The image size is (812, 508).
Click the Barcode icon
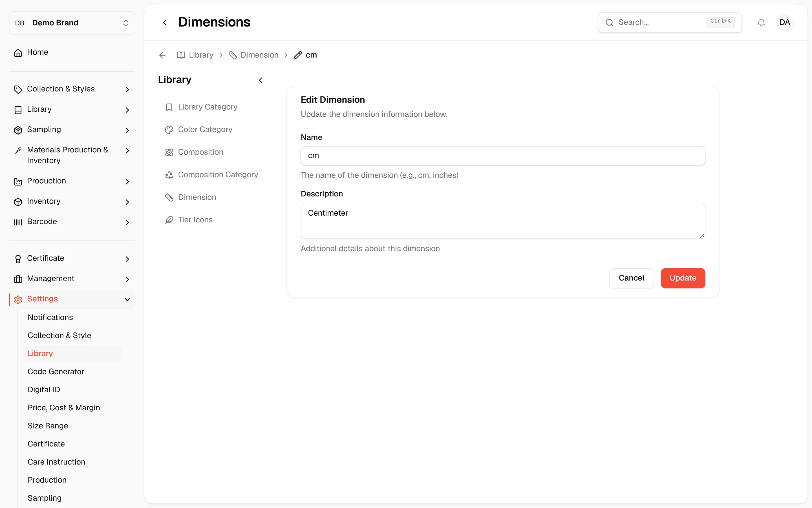coord(18,222)
